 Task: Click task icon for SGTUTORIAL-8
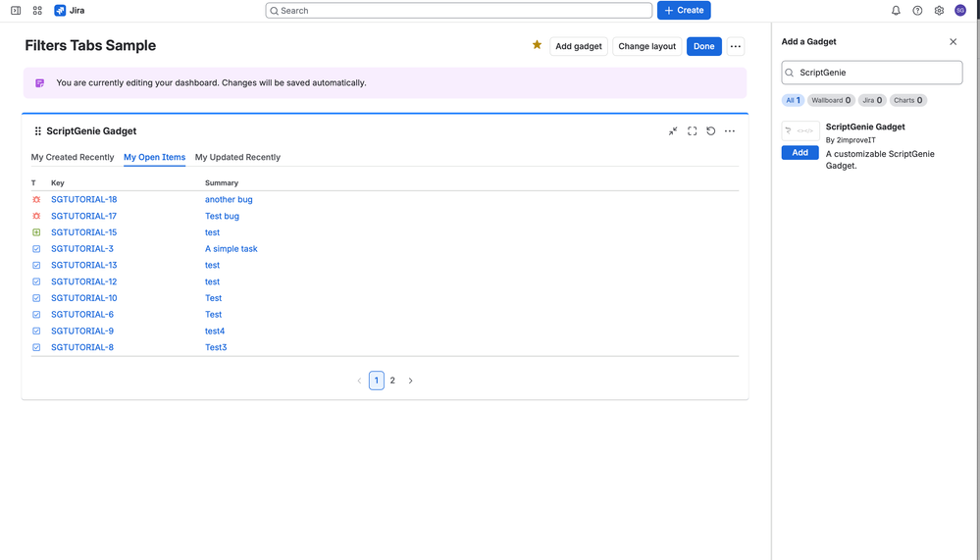point(36,347)
